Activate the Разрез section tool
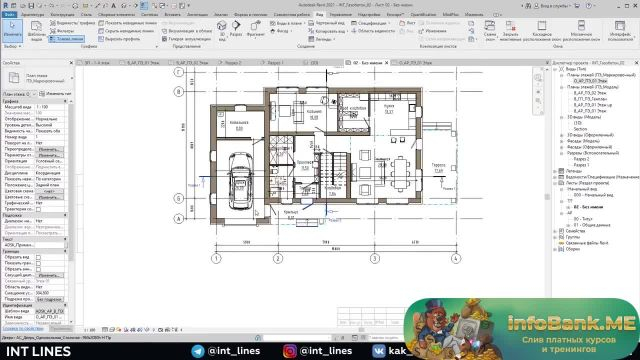640x360 pixels. (236, 29)
